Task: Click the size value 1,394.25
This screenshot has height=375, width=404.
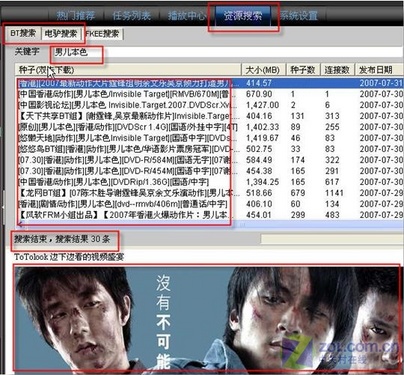Action: (x=262, y=182)
